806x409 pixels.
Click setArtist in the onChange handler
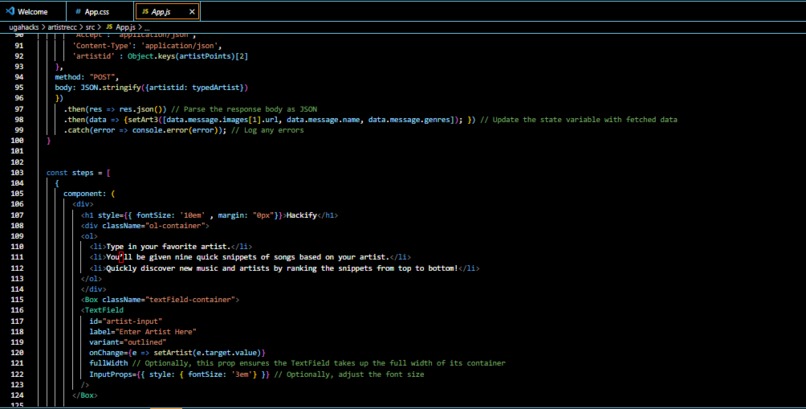[171, 353]
